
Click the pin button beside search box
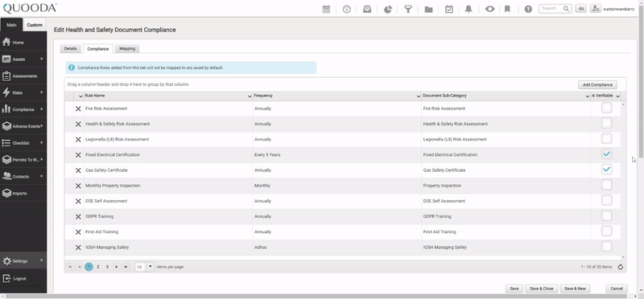[x=580, y=9]
